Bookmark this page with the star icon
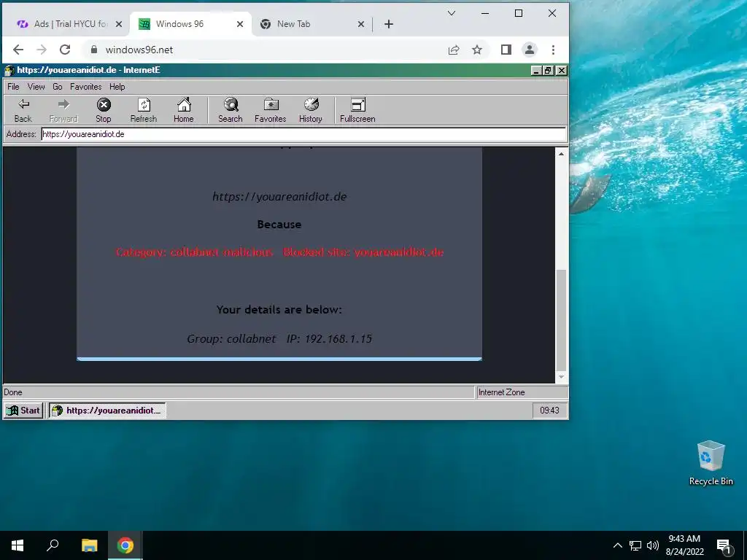747x560 pixels. (x=477, y=50)
